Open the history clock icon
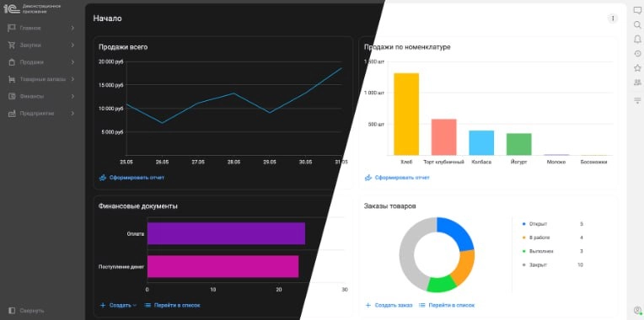 point(637,53)
